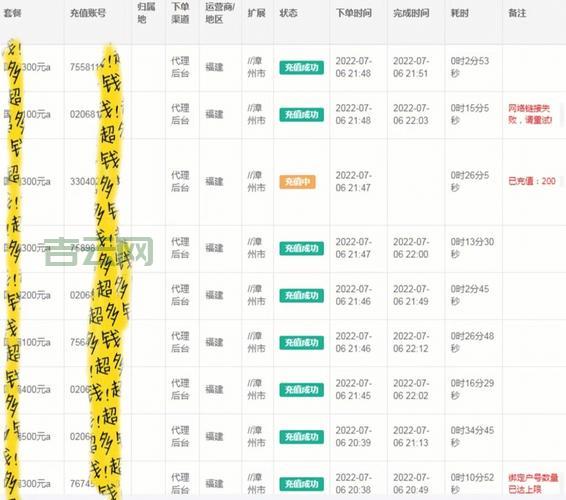Click 充值成功 badge in the 0时2分45秒 row
The width and height of the screenshot is (566, 500).
pyautogui.click(x=301, y=296)
